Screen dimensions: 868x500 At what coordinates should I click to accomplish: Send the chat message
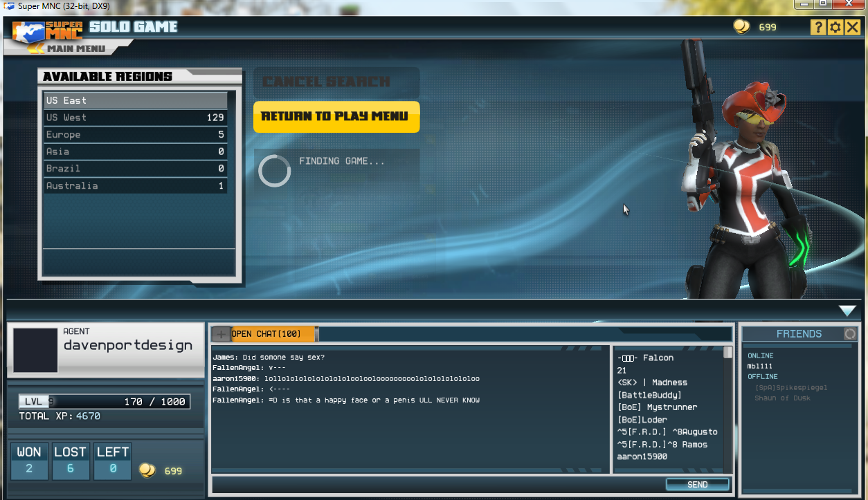tap(698, 485)
